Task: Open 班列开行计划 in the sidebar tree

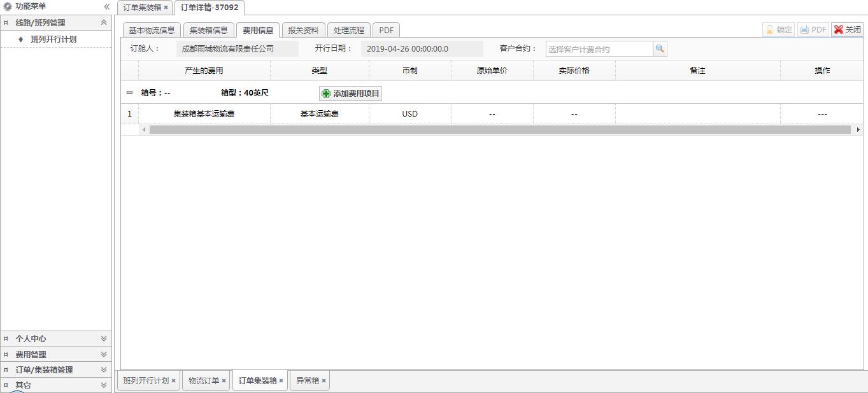Action: click(53, 39)
